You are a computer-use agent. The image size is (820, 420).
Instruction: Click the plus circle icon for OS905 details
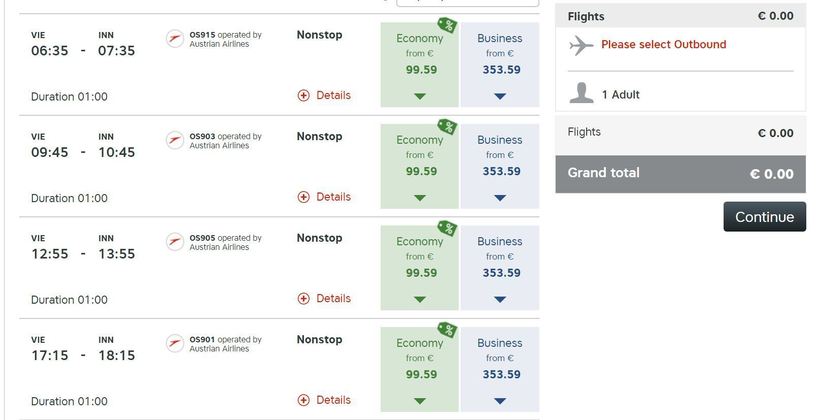(303, 299)
